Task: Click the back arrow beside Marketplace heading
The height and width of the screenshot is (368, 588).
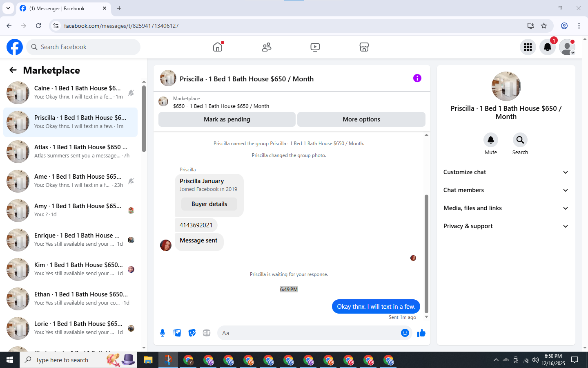Action: 13,70
